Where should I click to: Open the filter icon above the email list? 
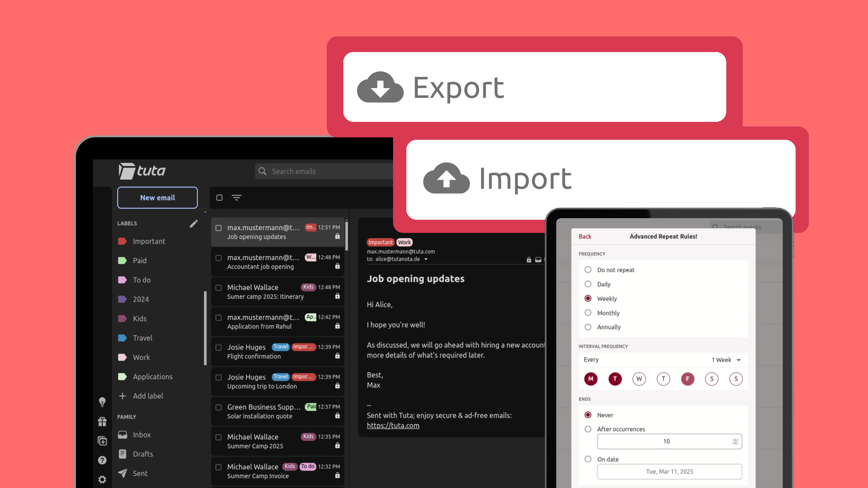(237, 198)
